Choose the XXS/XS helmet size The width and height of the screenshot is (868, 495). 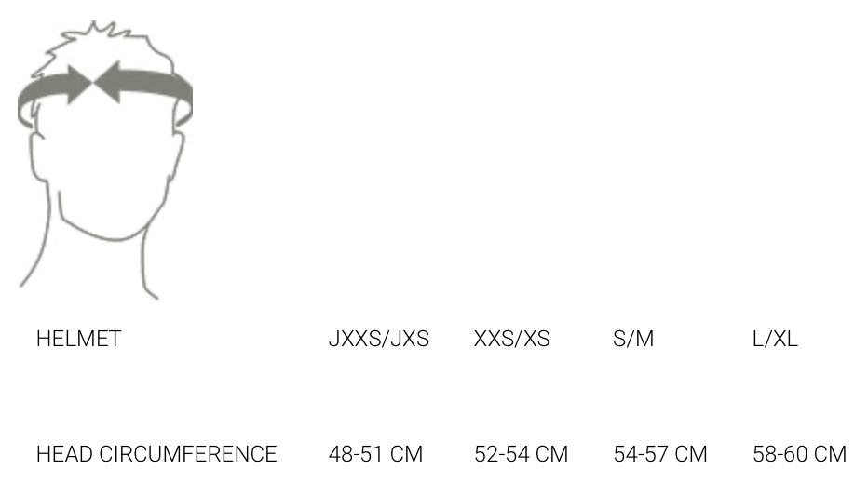[511, 339]
